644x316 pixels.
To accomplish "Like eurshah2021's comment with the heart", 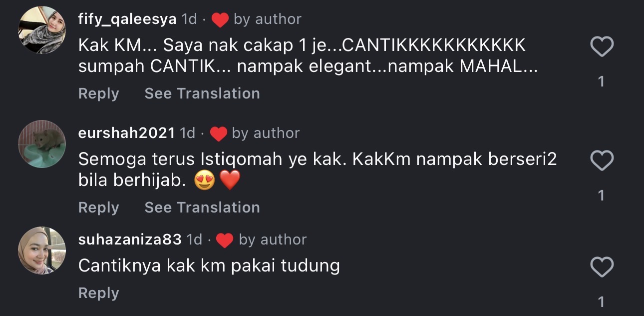I will point(602,161).
